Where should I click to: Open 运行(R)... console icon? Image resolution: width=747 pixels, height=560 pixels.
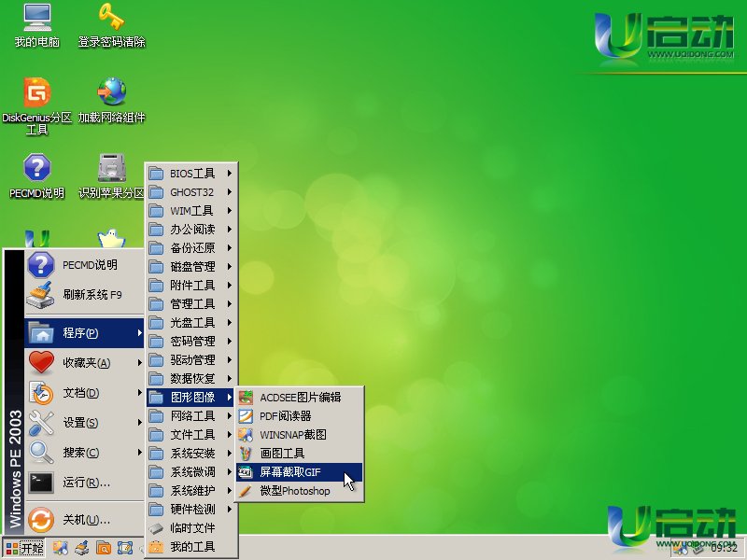40,483
